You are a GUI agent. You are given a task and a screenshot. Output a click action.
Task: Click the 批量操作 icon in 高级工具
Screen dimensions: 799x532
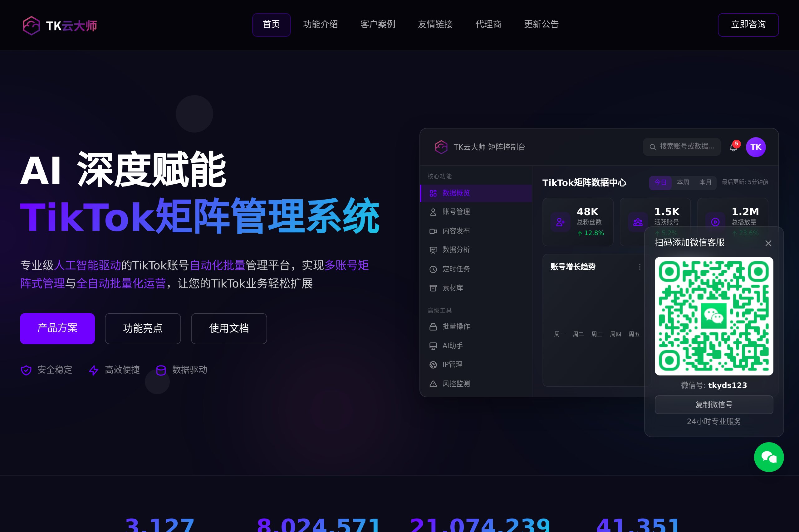(x=433, y=327)
